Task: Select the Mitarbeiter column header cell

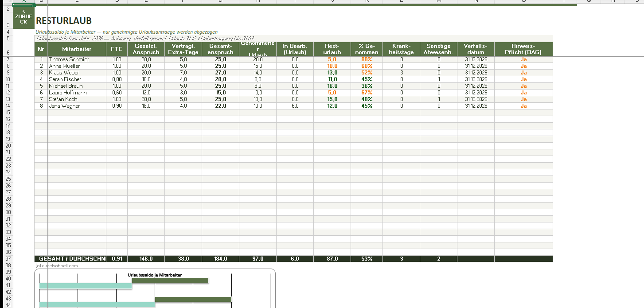Action: pos(77,49)
